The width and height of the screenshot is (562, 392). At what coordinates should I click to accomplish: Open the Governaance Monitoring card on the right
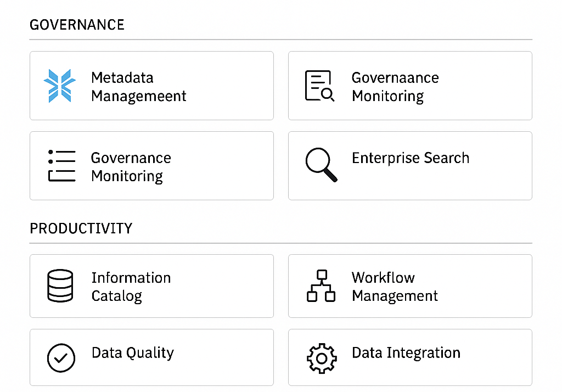410,86
